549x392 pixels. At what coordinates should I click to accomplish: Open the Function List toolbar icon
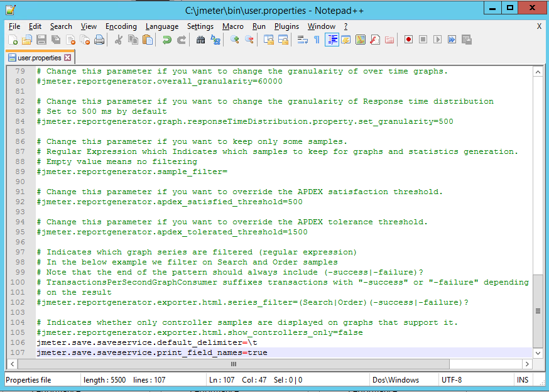tap(375, 40)
